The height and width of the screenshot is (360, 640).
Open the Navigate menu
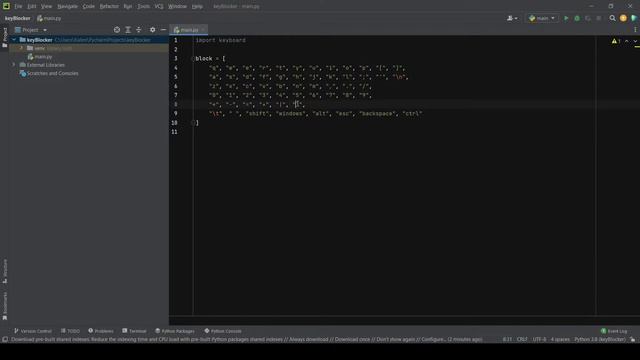[x=67, y=7]
